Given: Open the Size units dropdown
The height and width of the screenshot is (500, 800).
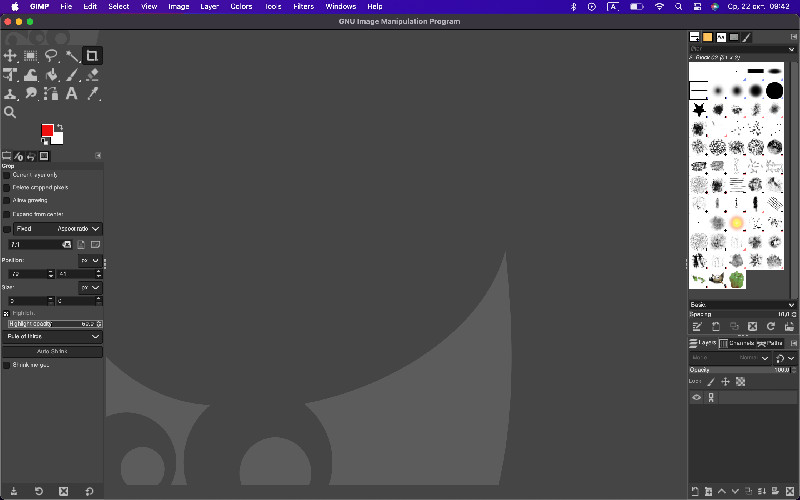Looking at the screenshot, I should click(x=90, y=288).
